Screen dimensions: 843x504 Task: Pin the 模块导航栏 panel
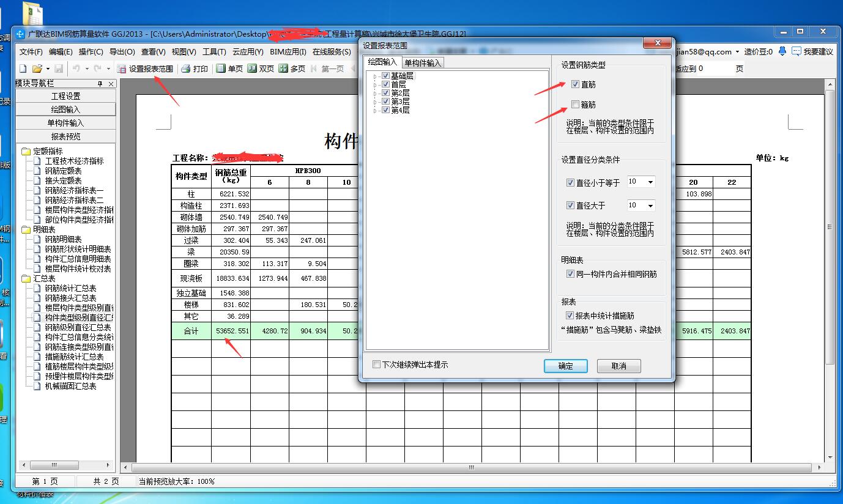(x=100, y=83)
